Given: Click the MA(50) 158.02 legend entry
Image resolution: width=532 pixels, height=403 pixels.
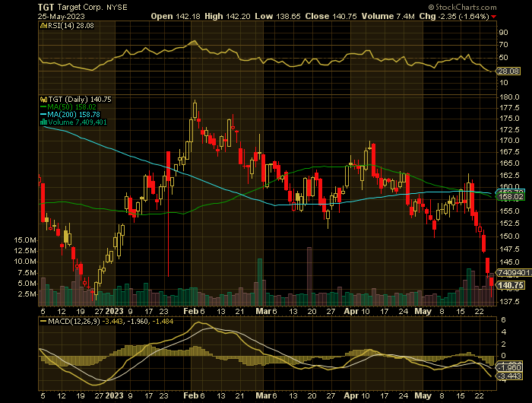Looking at the screenshot, I should pos(71,107).
